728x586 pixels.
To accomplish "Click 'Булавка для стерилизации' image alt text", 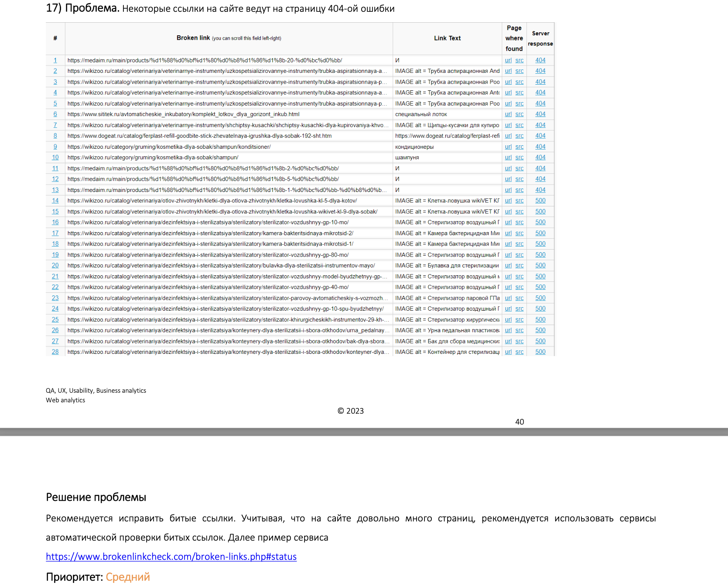I will click(x=447, y=265).
